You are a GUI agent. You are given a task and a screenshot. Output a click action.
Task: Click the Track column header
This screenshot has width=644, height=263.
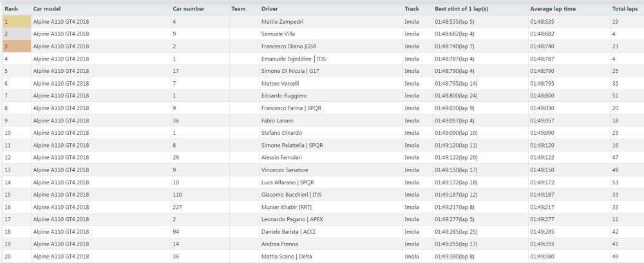click(x=417, y=8)
